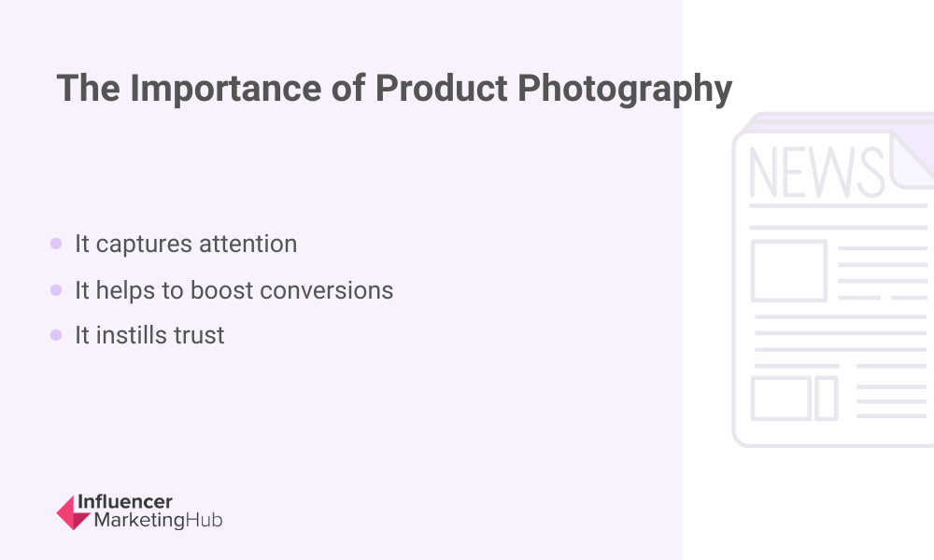Click the full-width text lines in newspaper middle
The height and width of the screenshot is (560, 934).
841,333
